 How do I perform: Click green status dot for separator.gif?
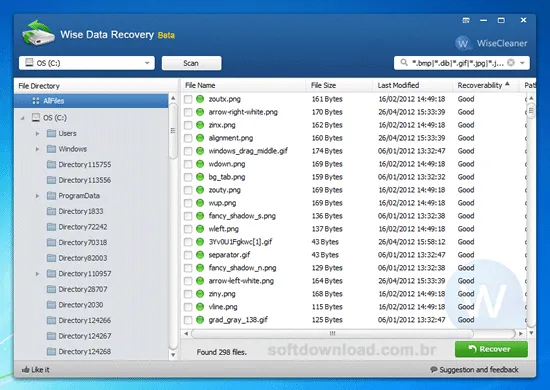[x=200, y=255]
